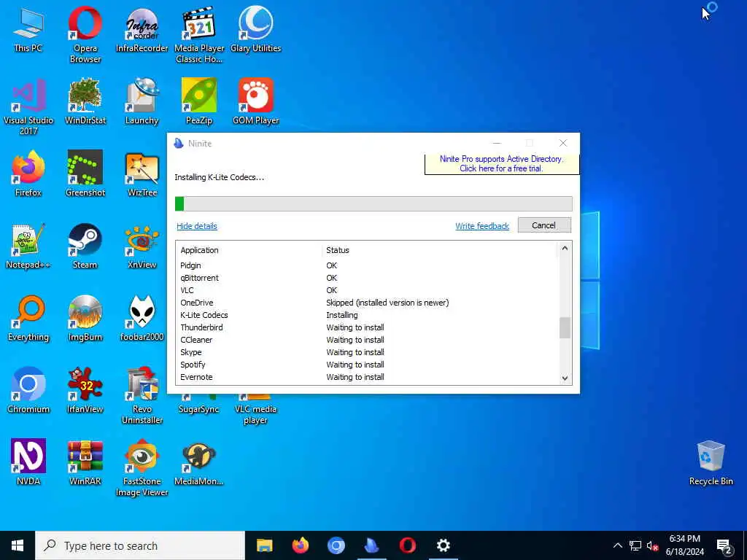747x560 pixels.
Task: Click the details list scrollbar thumb
Action: [x=565, y=327]
